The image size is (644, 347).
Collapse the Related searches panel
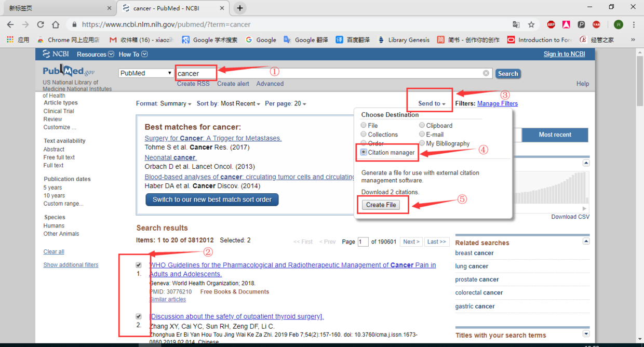(586, 242)
